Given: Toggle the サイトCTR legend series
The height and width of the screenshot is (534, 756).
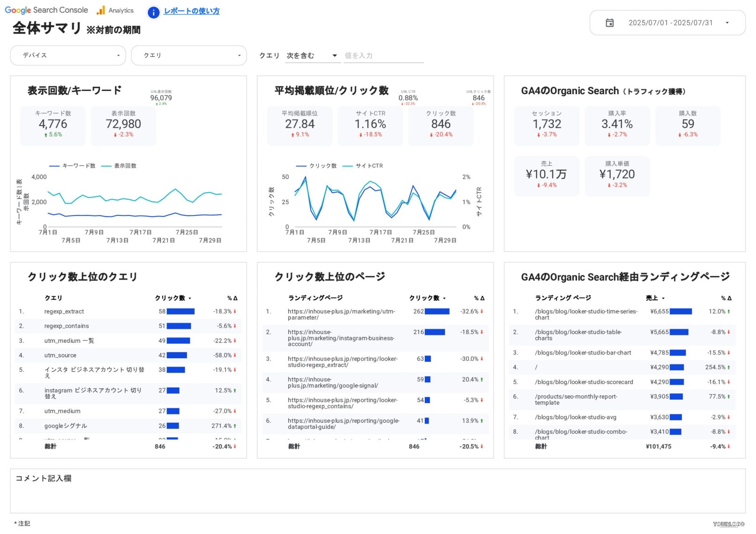Looking at the screenshot, I should tap(363, 166).
